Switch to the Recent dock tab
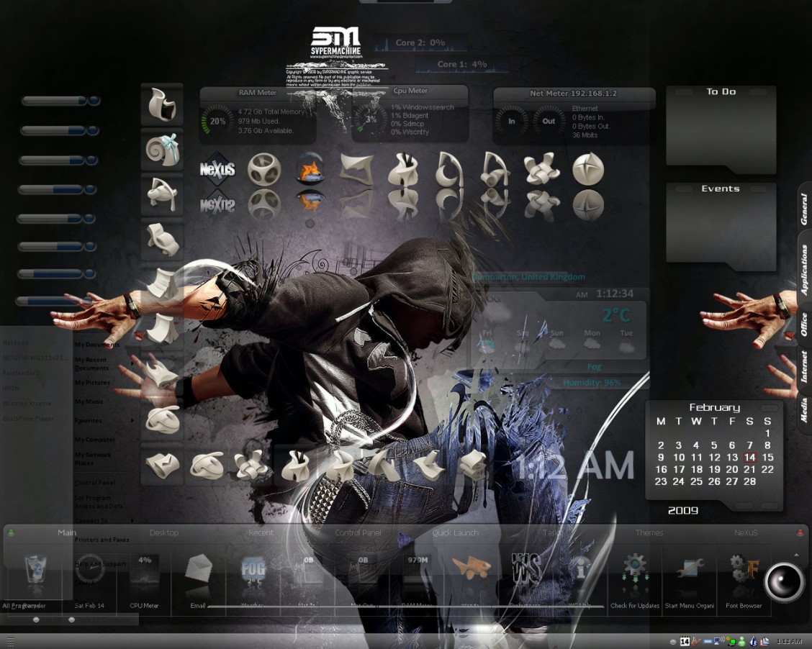The width and height of the screenshot is (812, 649). click(261, 532)
